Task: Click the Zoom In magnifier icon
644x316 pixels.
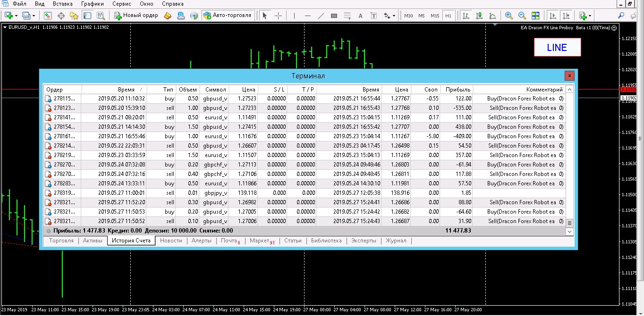Action: click(x=508, y=16)
